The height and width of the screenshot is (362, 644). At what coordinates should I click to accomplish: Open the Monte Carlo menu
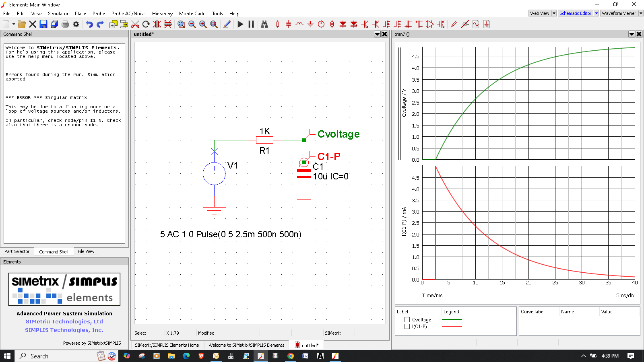click(x=192, y=13)
